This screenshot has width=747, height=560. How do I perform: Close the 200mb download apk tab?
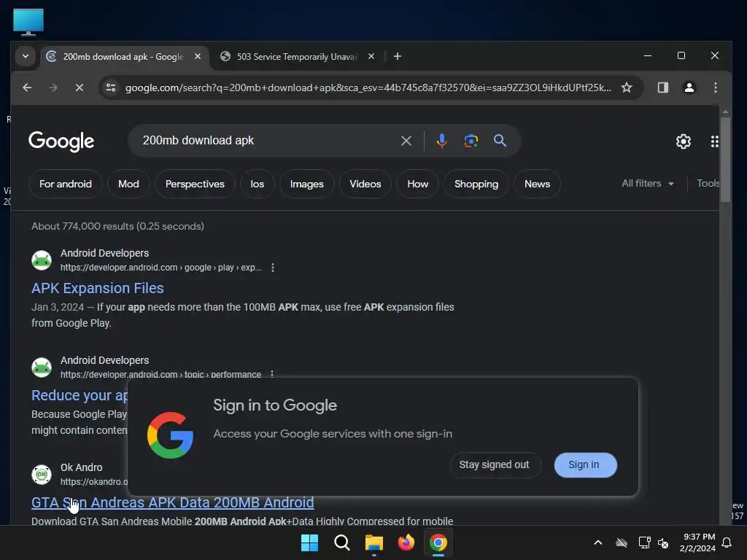[197, 56]
